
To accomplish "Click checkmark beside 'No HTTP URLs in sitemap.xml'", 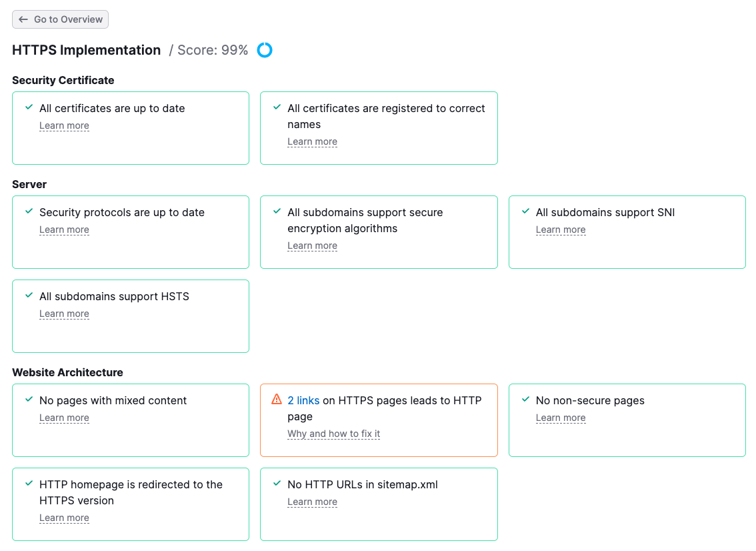I will coord(277,484).
